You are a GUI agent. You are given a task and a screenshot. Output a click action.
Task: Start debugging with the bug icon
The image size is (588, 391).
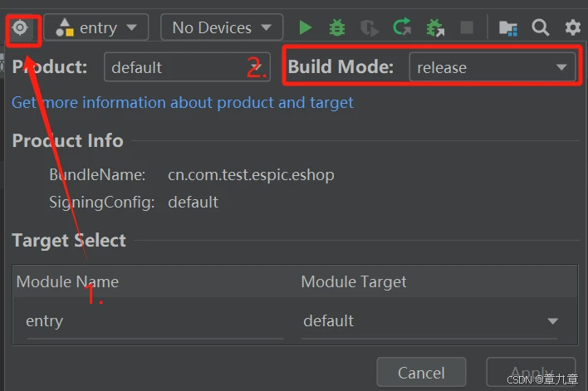(336, 27)
